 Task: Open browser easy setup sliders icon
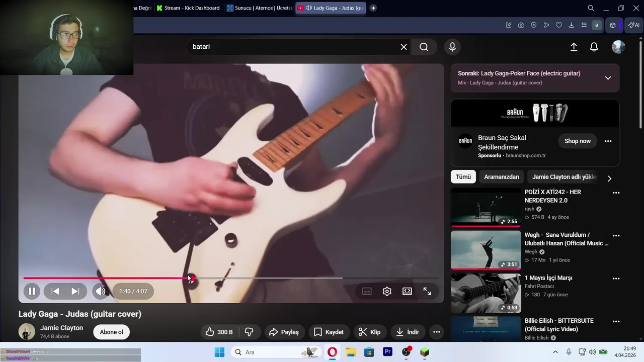point(584,25)
